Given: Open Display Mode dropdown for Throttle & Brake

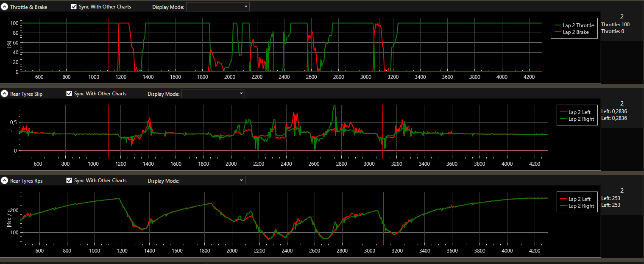Looking at the screenshot, I should point(217,7).
